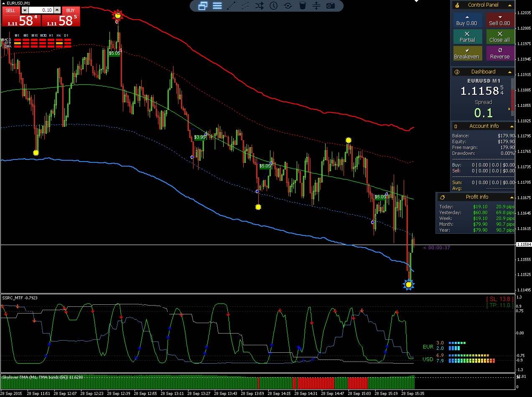Screen dimensions: 532x397
Task: Decrease lot size with the down arrow
Action: 25,10
